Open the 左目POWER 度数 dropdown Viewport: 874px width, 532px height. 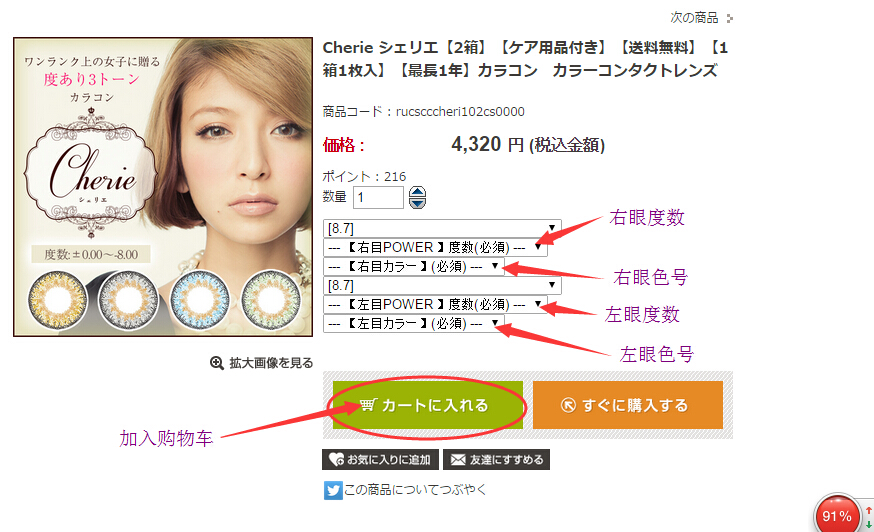(435, 304)
